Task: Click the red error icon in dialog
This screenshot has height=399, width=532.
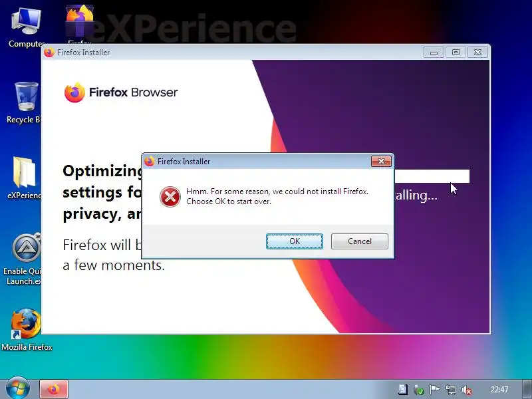Action: click(x=170, y=196)
